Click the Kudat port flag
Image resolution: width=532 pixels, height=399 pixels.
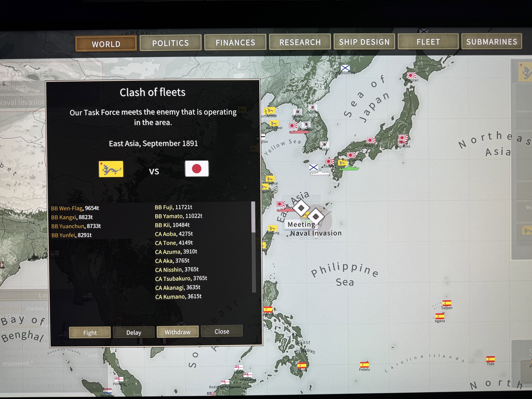coord(238,368)
